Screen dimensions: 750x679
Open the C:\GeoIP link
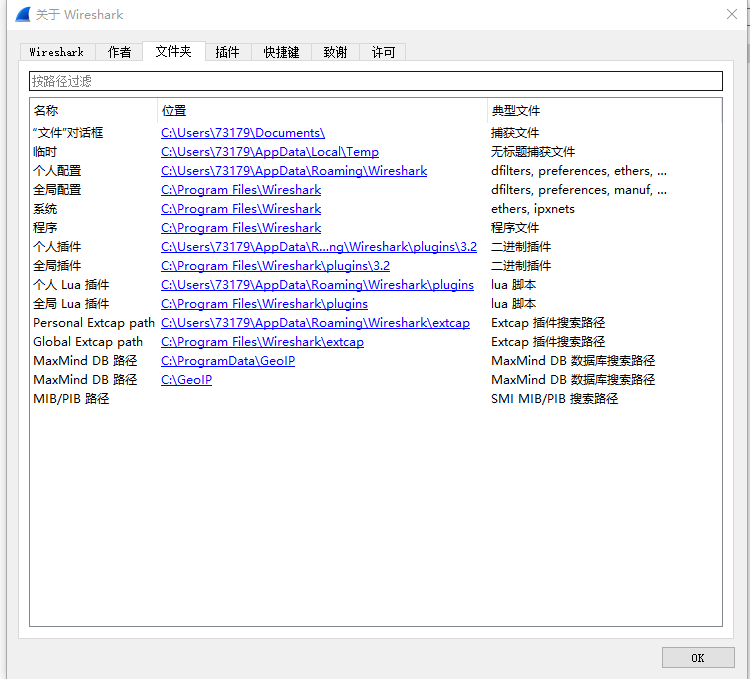point(187,380)
